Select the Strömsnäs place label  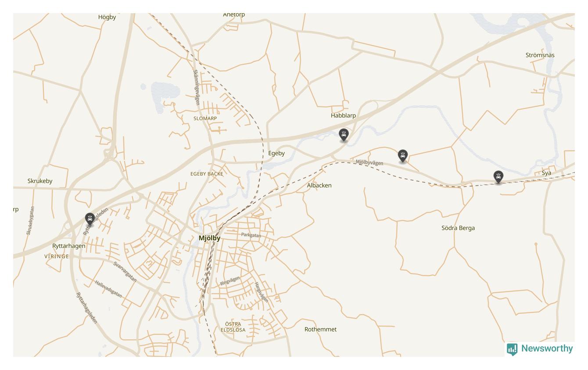point(540,55)
